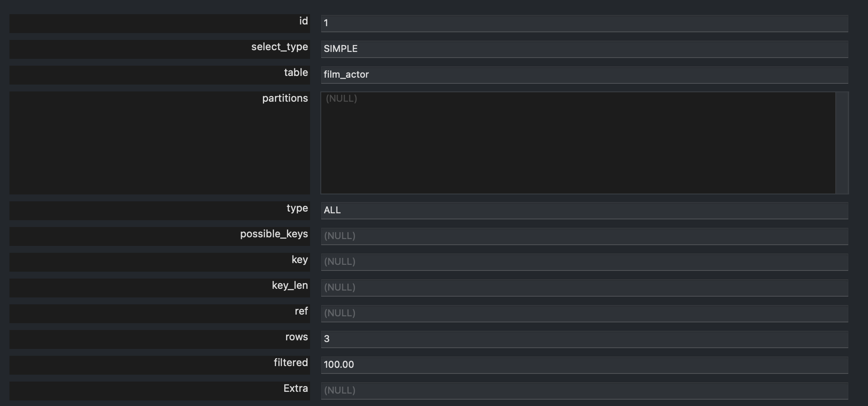
Task: Focus the Extra value field
Action: (584, 391)
